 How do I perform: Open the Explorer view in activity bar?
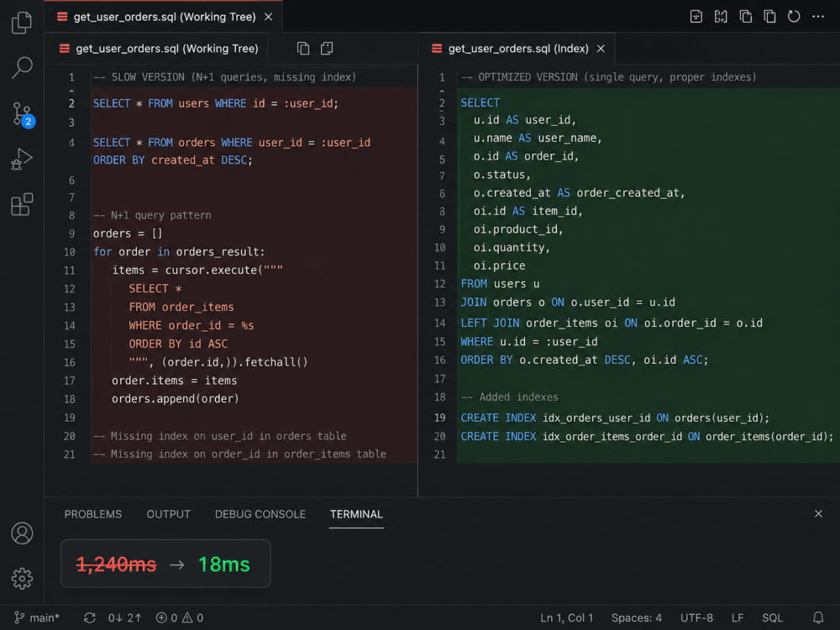click(22, 23)
